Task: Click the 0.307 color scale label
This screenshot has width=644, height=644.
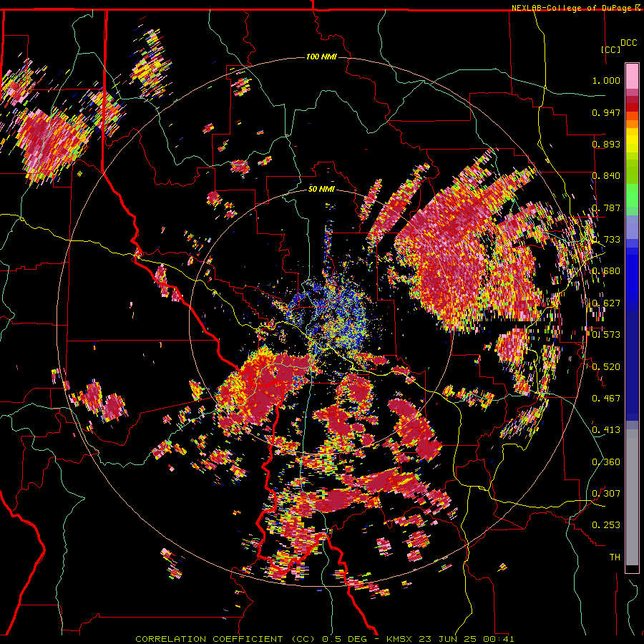Action: (606, 493)
